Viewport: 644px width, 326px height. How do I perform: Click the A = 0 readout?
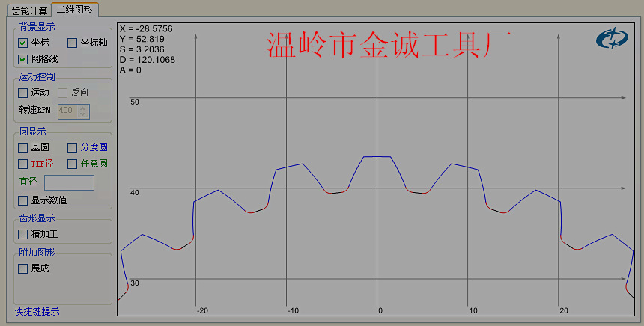pyautogui.click(x=130, y=70)
